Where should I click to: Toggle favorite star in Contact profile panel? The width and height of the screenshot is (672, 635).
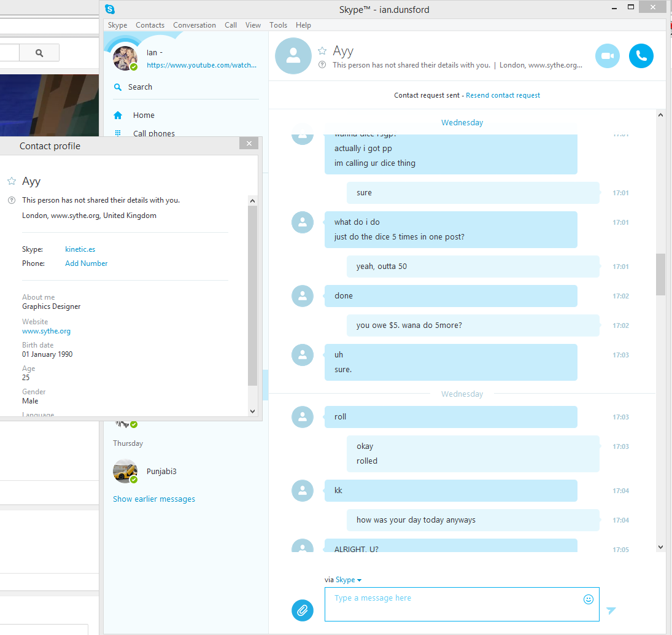tap(12, 181)
